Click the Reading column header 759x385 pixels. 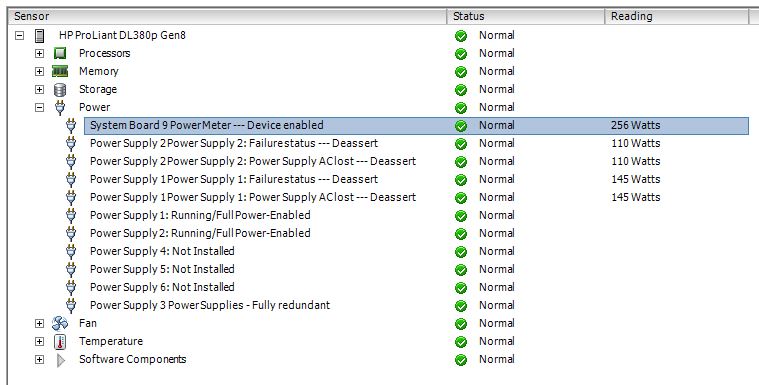click(677, 16)
